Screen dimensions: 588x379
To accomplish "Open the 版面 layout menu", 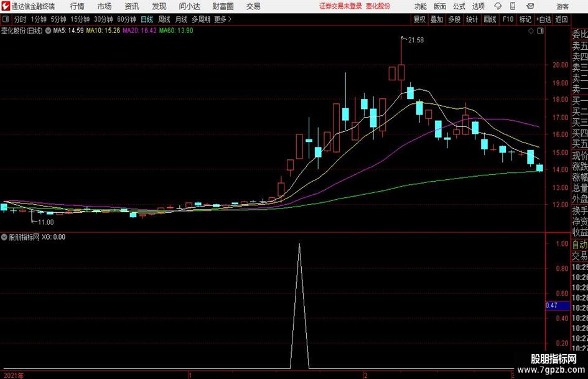I will click(x=440, y=6).
